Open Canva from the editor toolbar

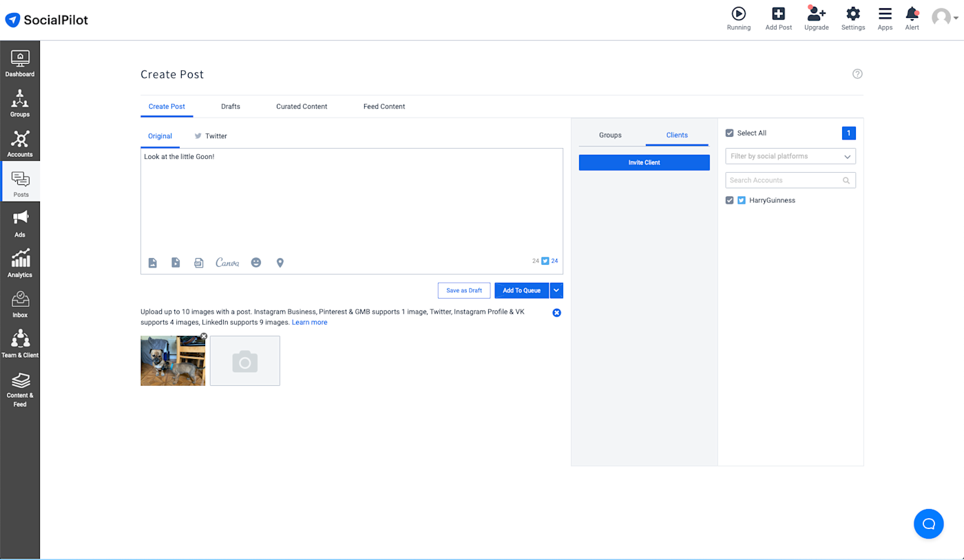[x=227, y=263]
